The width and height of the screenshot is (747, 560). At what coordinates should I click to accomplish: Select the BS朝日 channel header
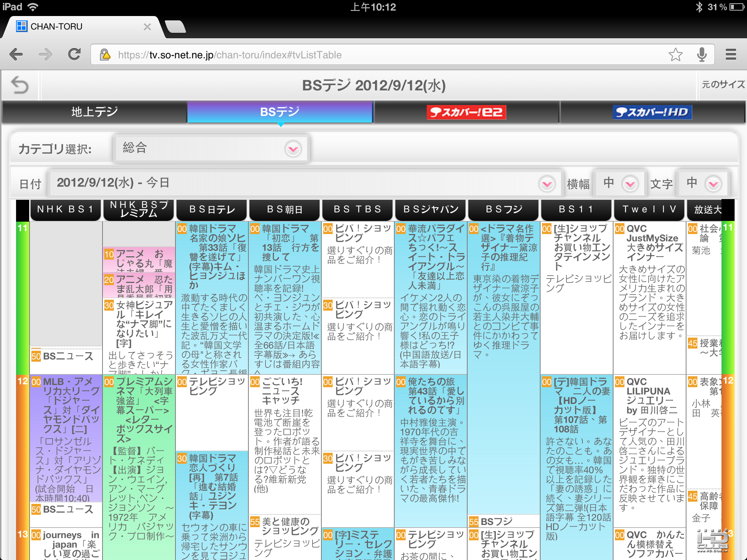tap(285, 210)
